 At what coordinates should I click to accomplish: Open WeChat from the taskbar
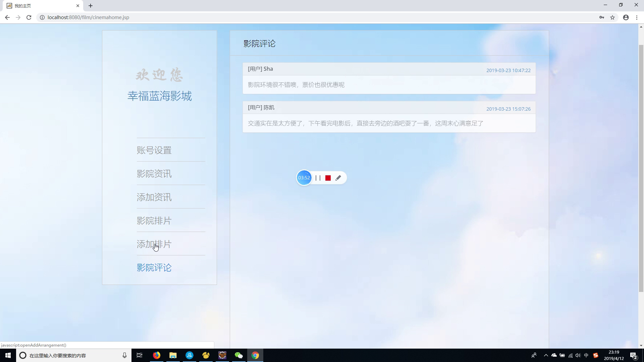click(239, 355)
